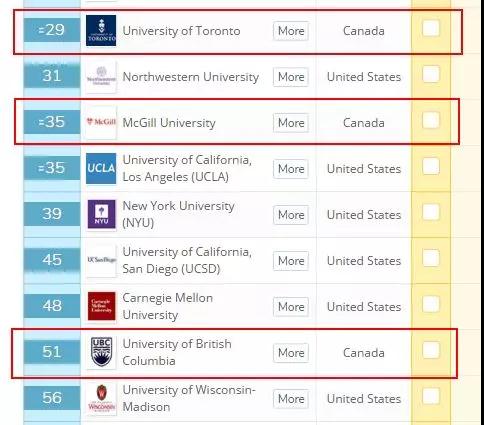Screen dimensions: 484x425
Task: Click the Northwestern University logo
Action: click(101, 77)
